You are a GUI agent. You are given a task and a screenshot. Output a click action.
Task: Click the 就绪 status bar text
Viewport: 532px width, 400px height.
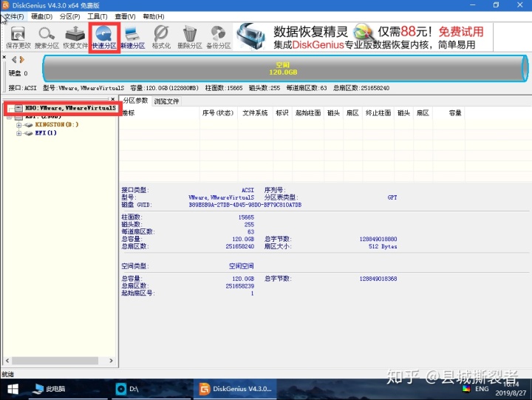(8, 374)
